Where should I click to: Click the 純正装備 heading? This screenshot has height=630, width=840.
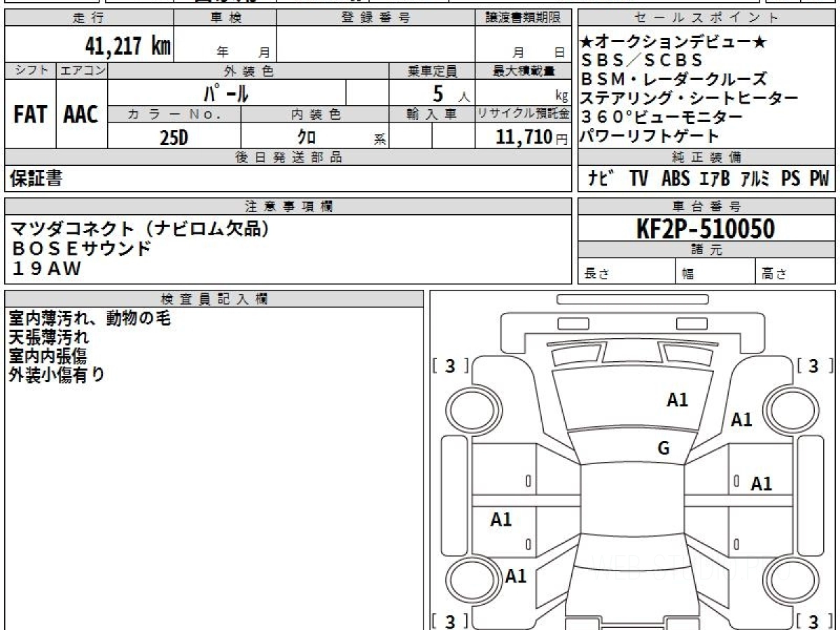706,157
